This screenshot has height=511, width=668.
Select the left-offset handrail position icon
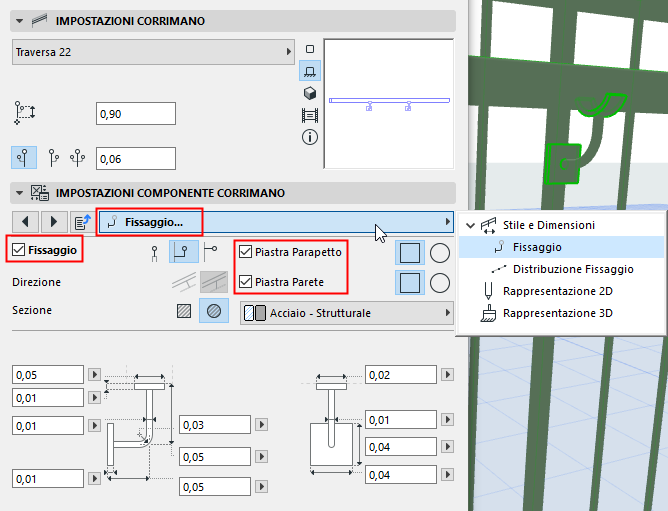[24, 158]
